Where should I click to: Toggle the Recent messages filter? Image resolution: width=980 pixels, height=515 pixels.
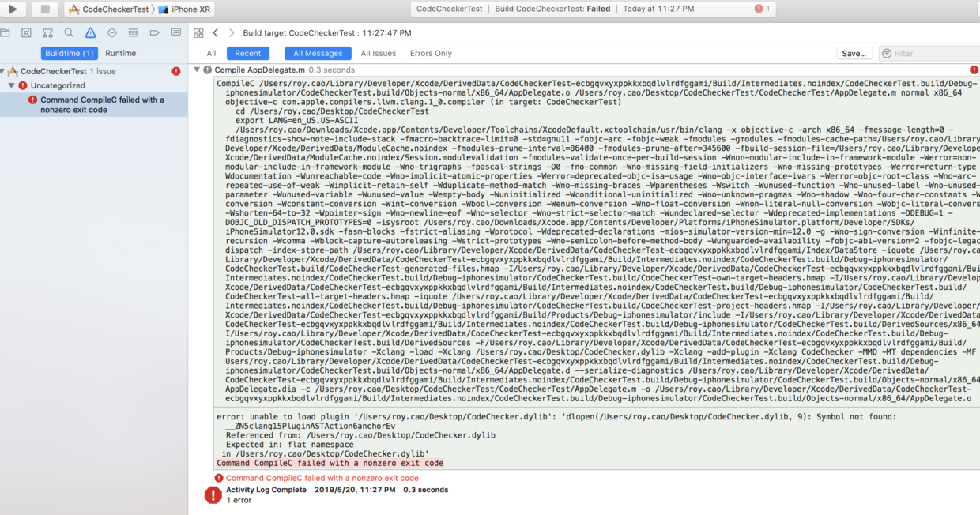pyautogui.click(x=248, y=53)
